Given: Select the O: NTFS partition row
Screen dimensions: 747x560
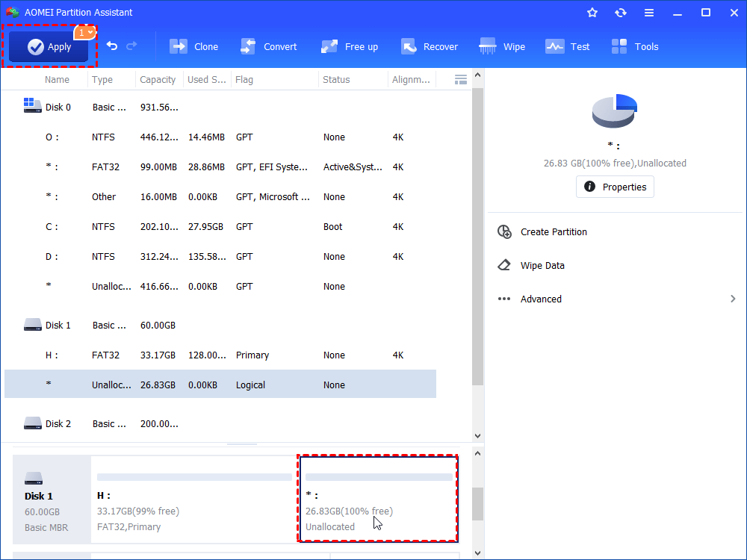Looking at the screenshot, I should tap(220, 137).
